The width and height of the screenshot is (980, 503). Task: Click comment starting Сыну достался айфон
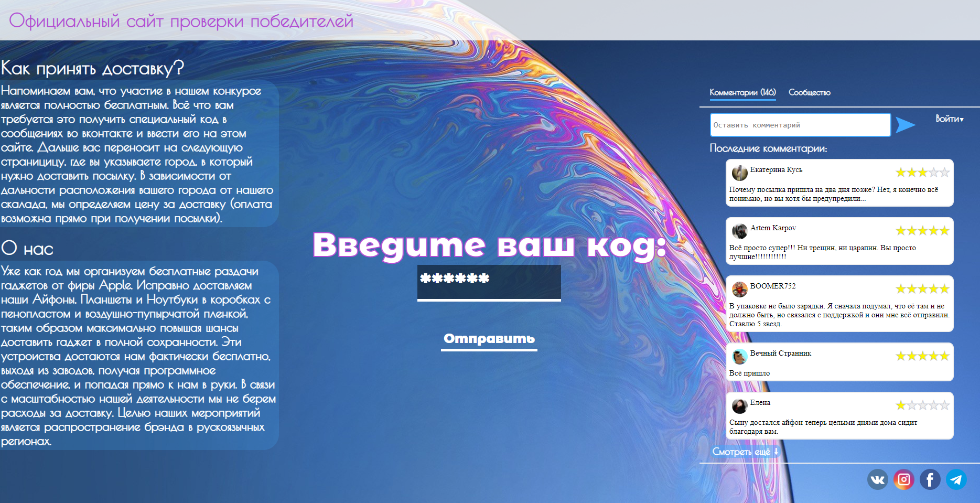823,427
